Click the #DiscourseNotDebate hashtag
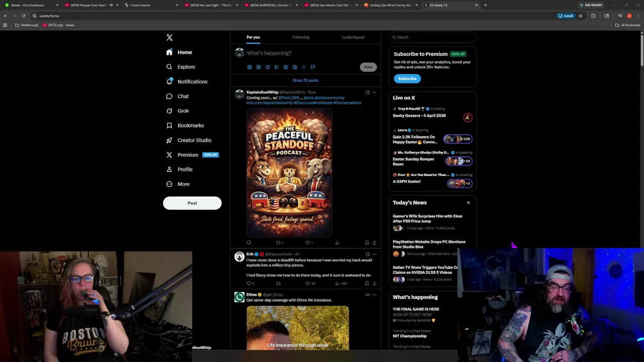Image resolution: width=644 pixels, height=362 pixels. tap(312, 103)
